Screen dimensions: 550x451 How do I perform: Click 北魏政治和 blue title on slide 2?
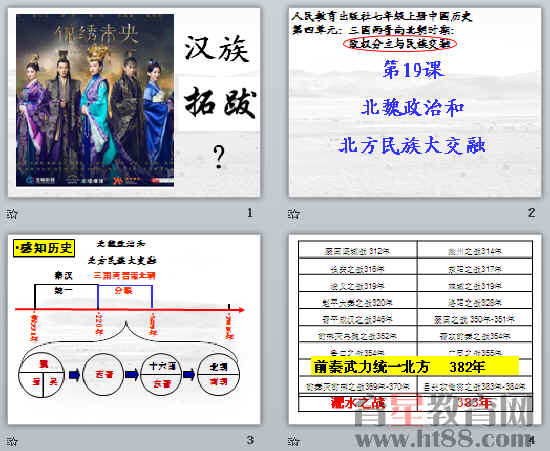click(x=412, y=107)
